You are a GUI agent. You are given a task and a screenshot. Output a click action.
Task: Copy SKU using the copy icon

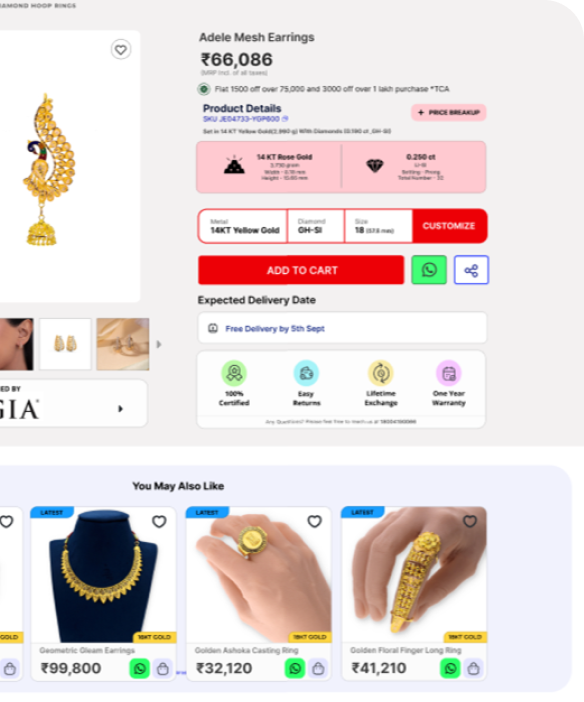[285, 119]
